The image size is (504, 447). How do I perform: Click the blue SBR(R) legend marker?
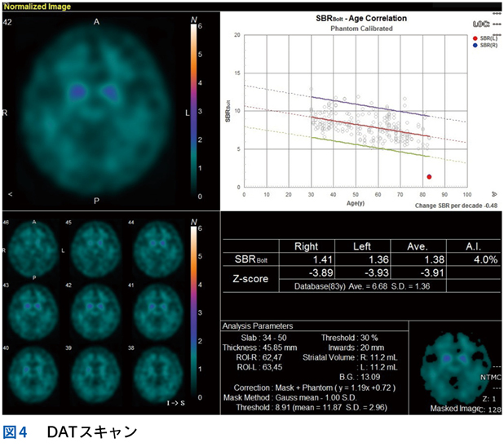[475, 46]
